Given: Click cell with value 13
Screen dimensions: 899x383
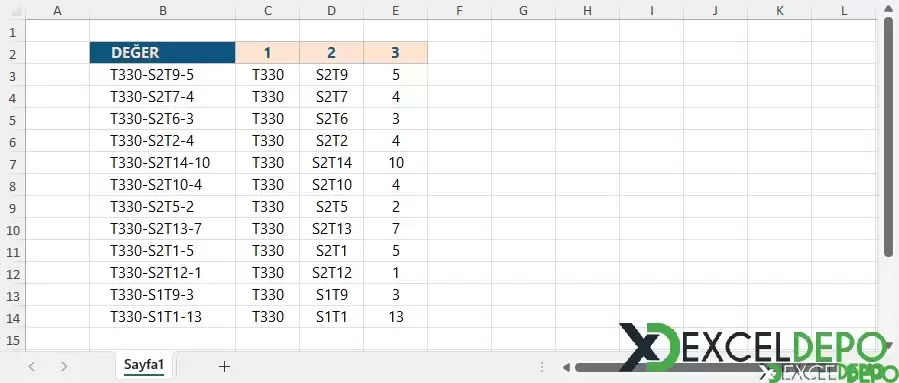Looking at the screenshot, I should [396, 316].
